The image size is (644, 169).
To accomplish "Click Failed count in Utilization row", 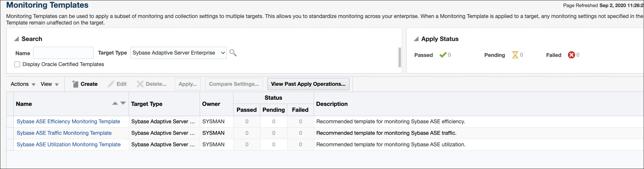I will pyautogui.click(x=300, y=145).
